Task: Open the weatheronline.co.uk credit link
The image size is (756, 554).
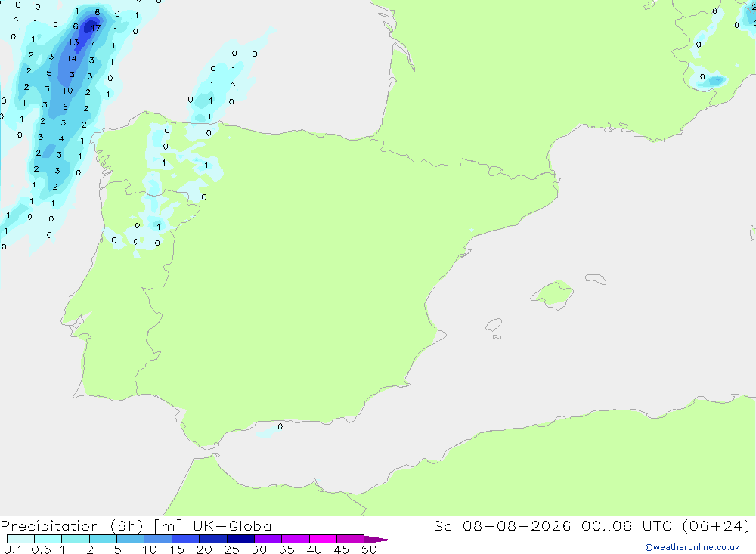Action: point(692,547)
